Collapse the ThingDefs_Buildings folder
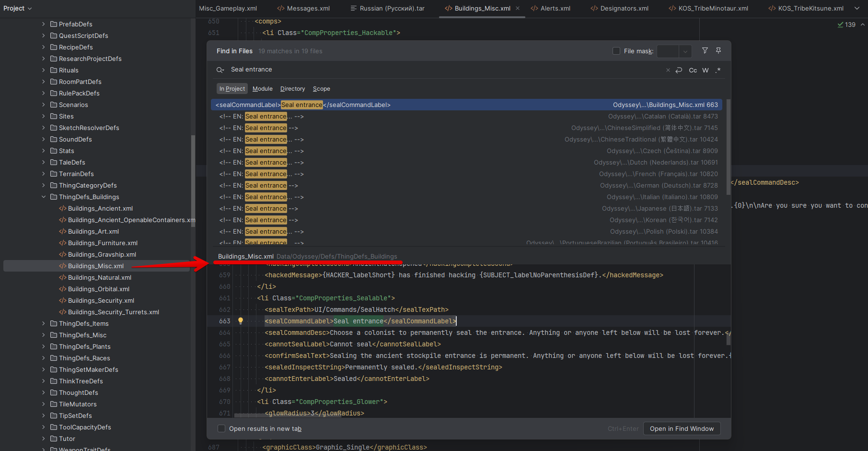 coord(44,197)
